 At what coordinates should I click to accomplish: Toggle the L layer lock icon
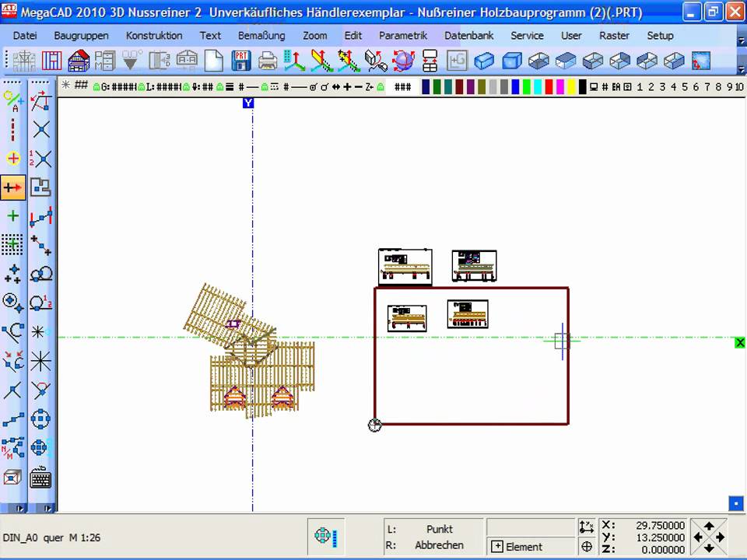click(x=142, y=86)
